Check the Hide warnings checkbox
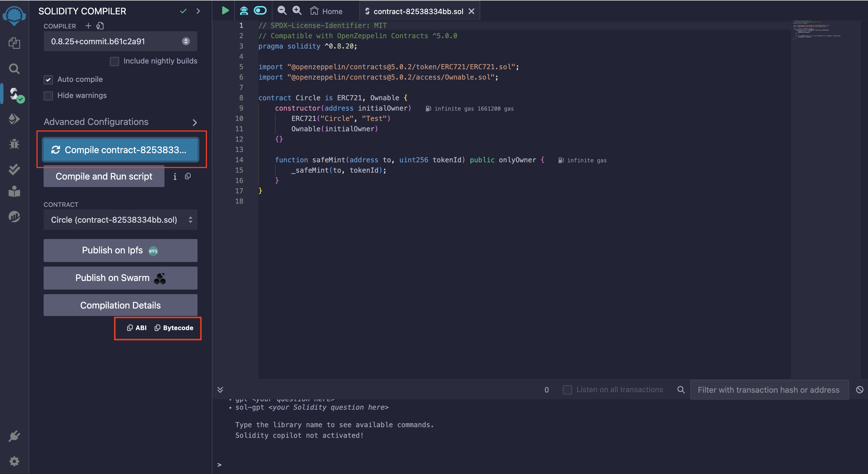Viewport: 868px width, 474px height. (48, 96)
